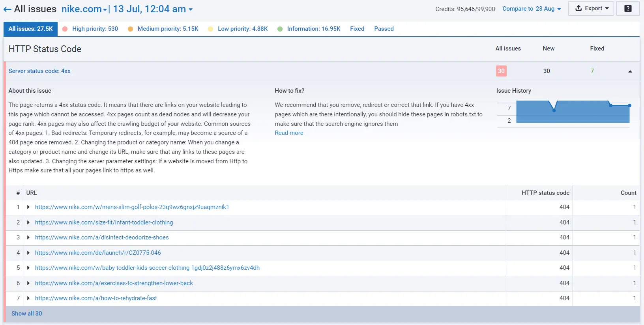Expand row for de/launch/r/CZ0775-046 URL
This screenshot has width=644, height=325.
click(28, 253)
